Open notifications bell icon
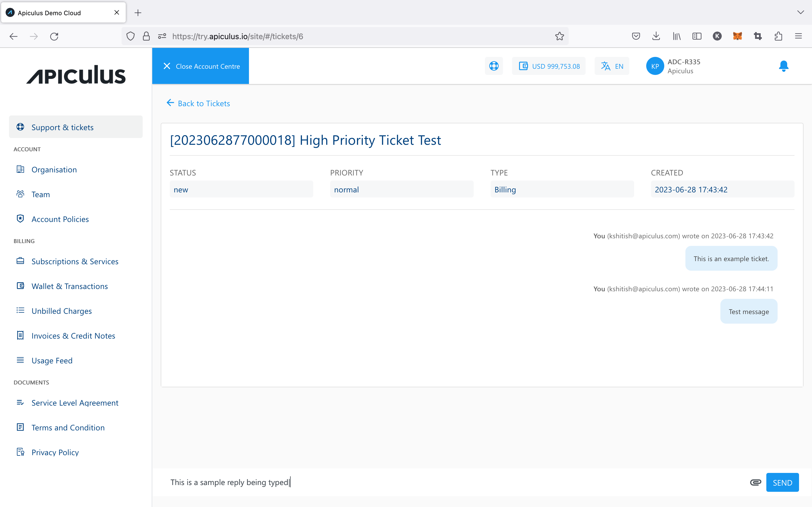 (784, 66)
